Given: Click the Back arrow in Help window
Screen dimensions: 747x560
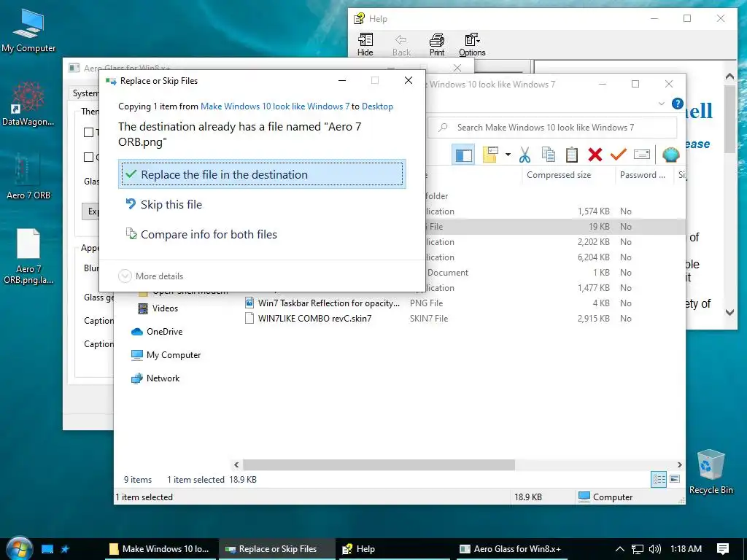Looking at the screenshot, I should 401,44.
